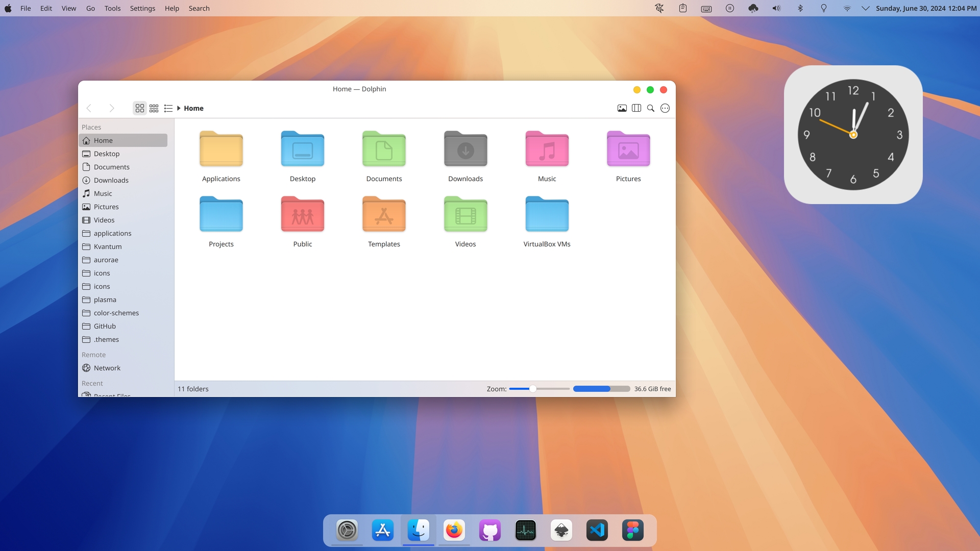This screenshot has width=980, height=551.
Task: Open the Wi-Fi network icon in menu bar
Action: (847, 8)
